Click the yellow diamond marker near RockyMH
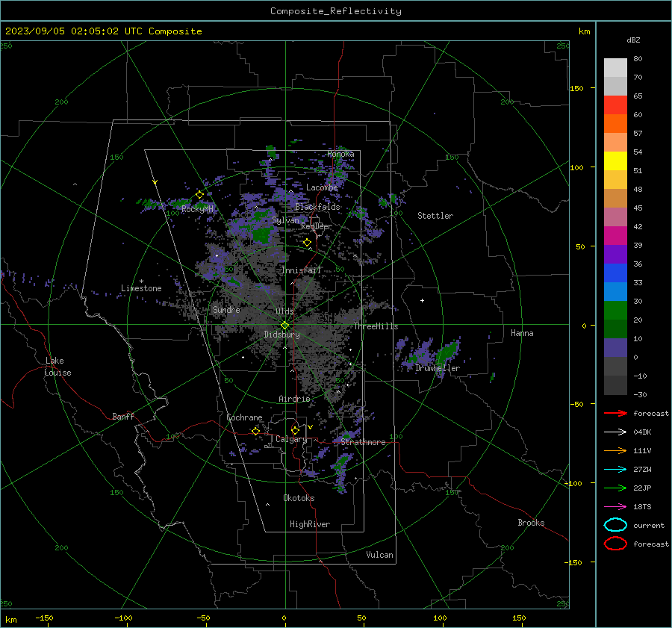The image size is (672, 628). pyautogui.click(x=199, y=195)
